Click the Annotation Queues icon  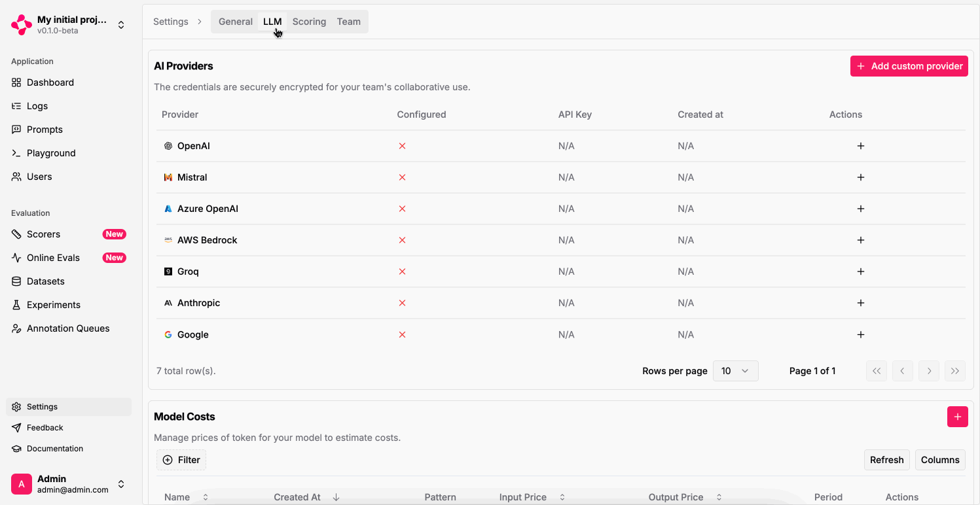pyautogui.click(x=16, y=328)
